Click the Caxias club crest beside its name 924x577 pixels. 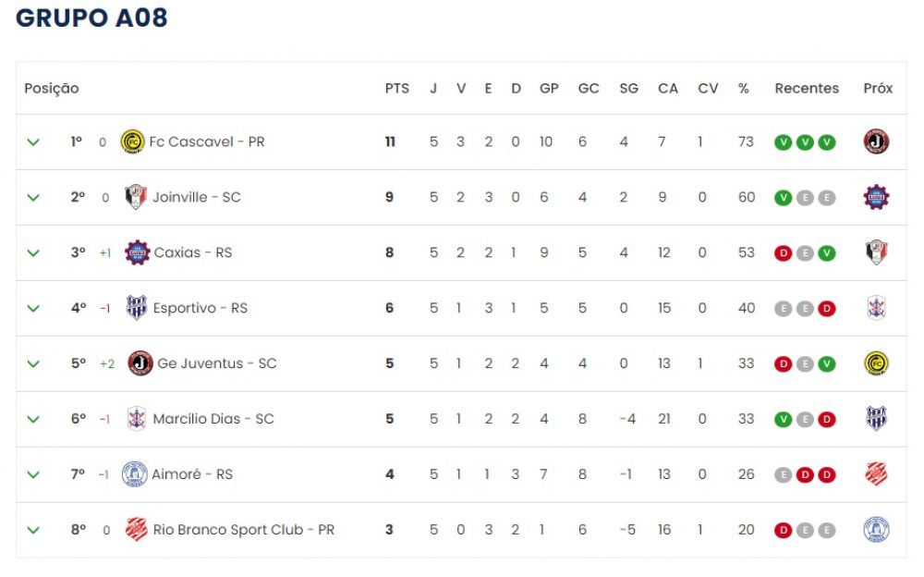pos(138,252)
